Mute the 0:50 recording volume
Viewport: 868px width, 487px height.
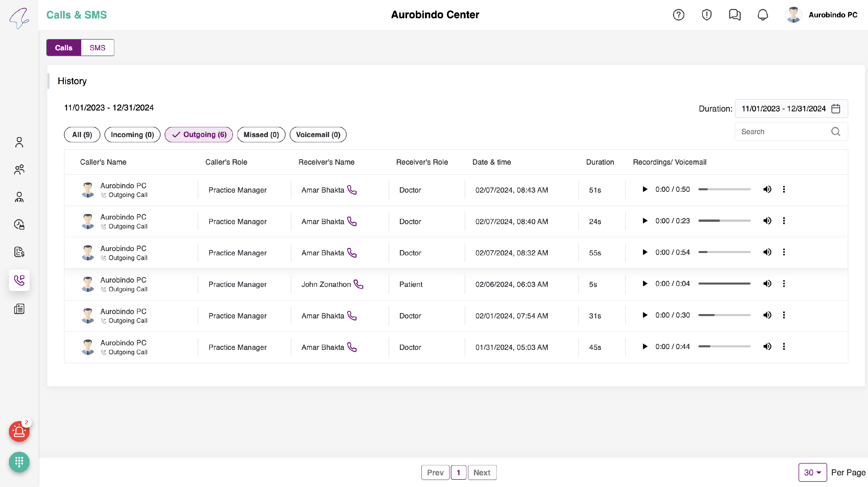767,189
